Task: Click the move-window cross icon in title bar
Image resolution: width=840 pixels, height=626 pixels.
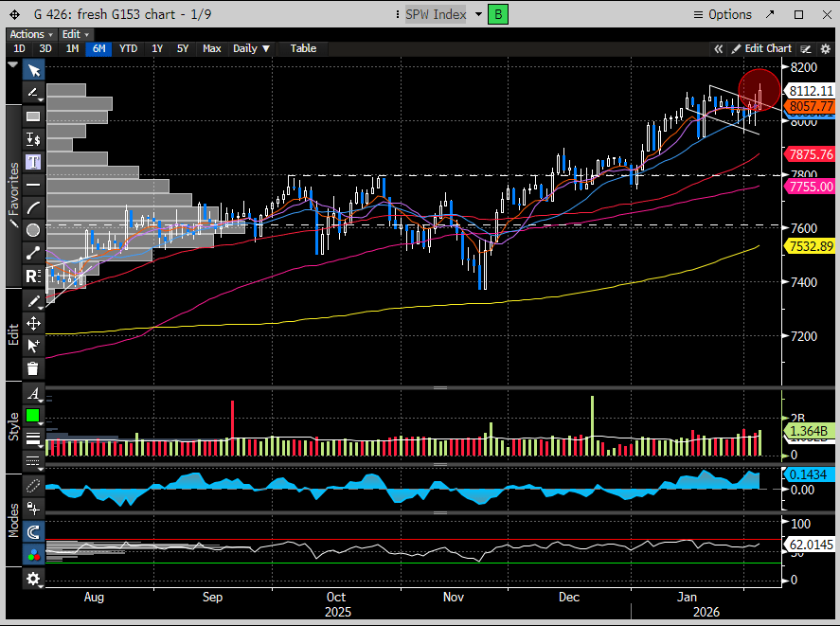Action: click(14, 14)
